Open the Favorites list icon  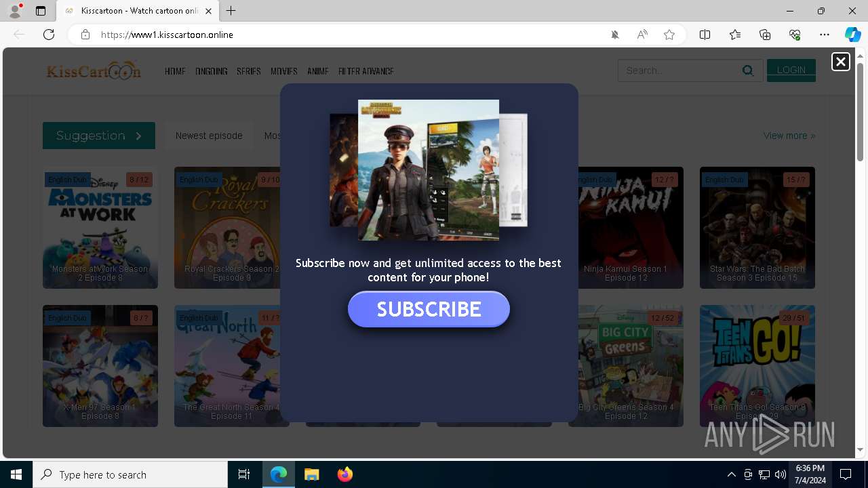point(735,35)
